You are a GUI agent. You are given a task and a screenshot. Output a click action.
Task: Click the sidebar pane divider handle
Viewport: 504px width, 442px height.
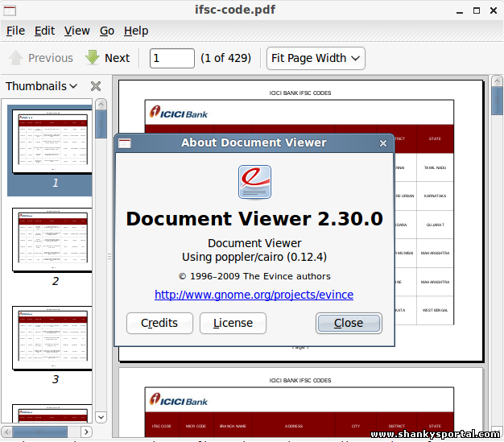pyautogui.click(x=109, y=256)
